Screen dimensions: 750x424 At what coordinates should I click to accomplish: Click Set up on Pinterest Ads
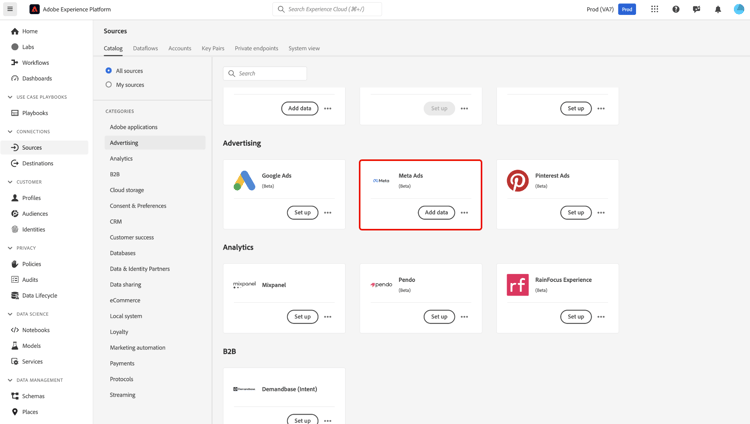coord(576,212)
